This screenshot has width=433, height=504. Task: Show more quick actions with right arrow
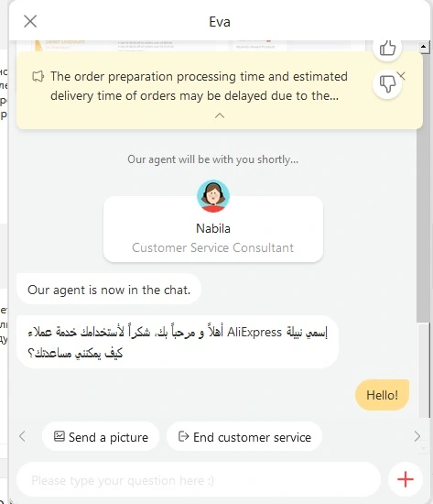[x=417, y=436]
